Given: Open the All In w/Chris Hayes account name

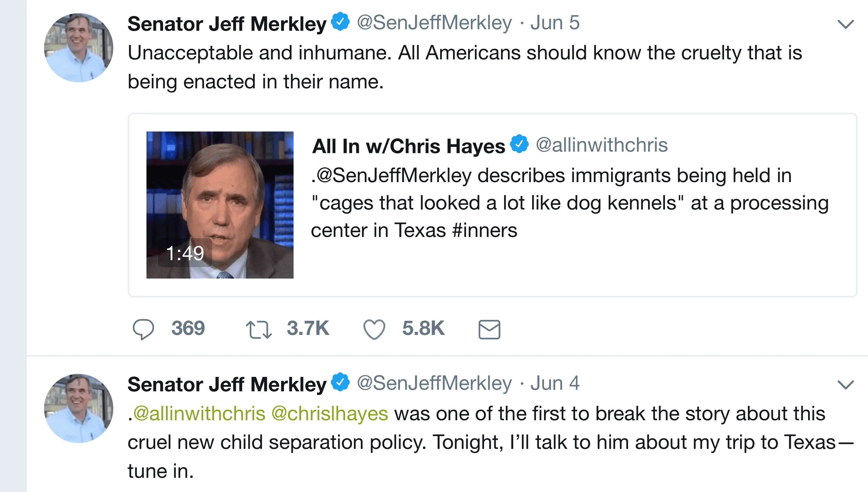Looking at the screenshot, I should click(408, 146).
